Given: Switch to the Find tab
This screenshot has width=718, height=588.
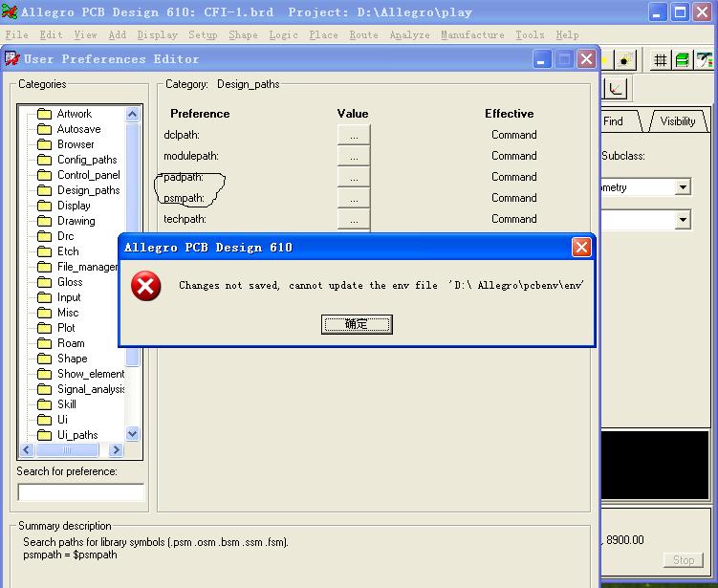Looking at the screenshot, I should (x=613, y=121).
